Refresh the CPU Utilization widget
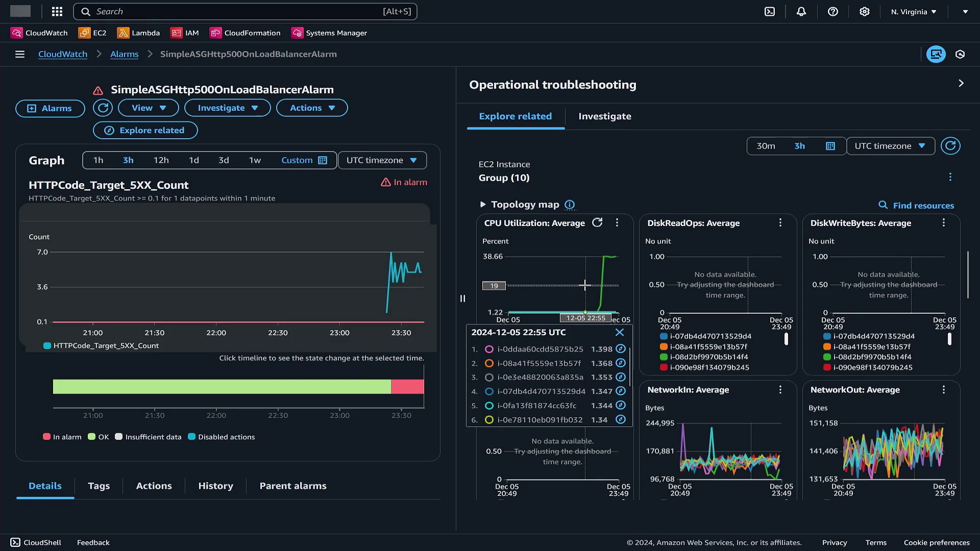This screenshot has width=980, height=551. 597,222
